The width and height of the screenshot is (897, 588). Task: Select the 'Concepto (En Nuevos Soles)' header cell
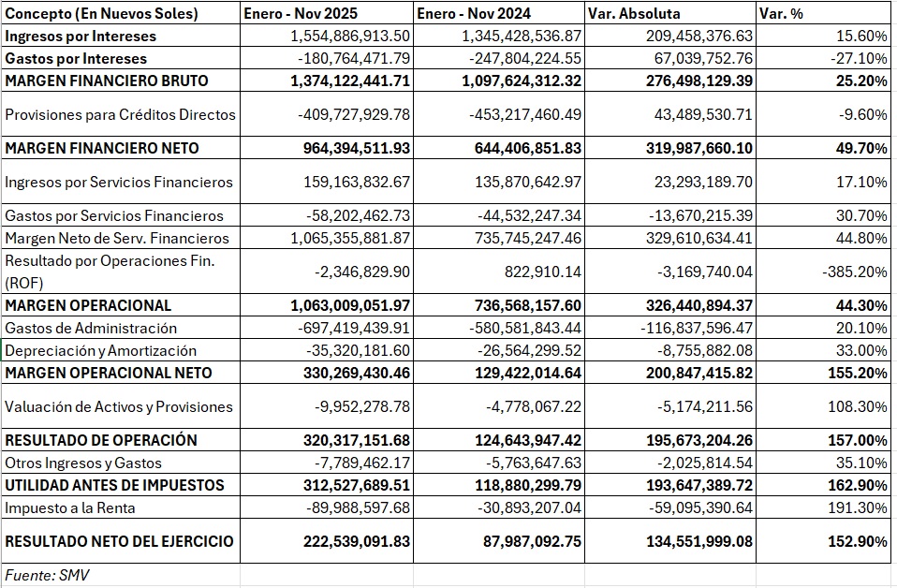pyautogui.click(x=121, y=13)
